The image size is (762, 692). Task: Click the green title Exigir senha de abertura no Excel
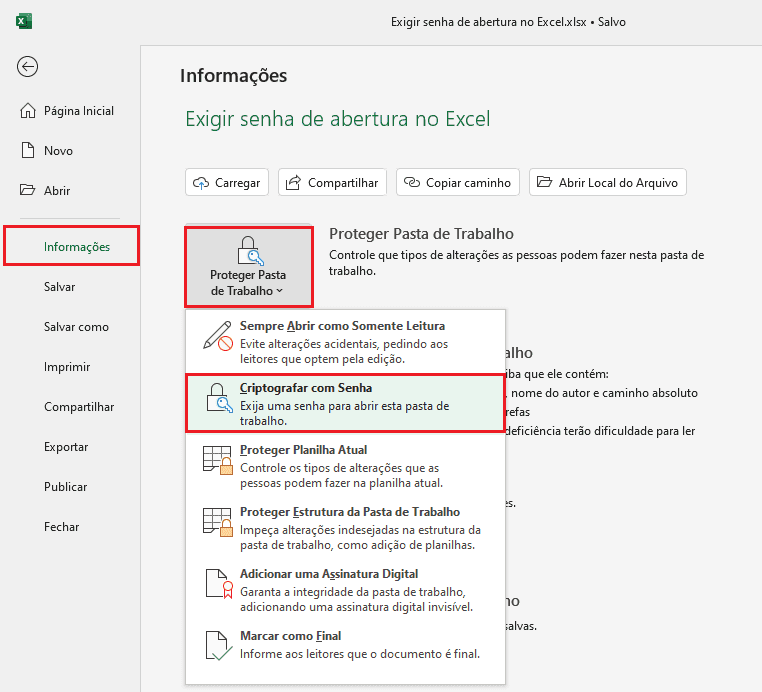point(338,119)
